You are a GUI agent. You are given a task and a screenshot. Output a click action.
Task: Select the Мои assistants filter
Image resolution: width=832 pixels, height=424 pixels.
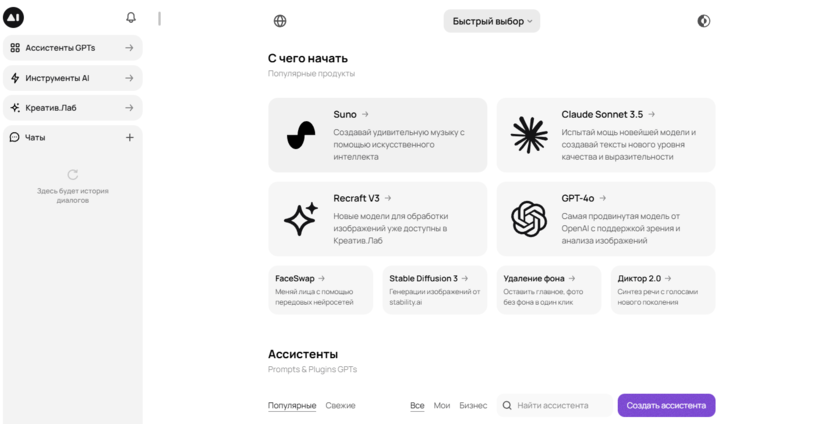pos(442,405)
